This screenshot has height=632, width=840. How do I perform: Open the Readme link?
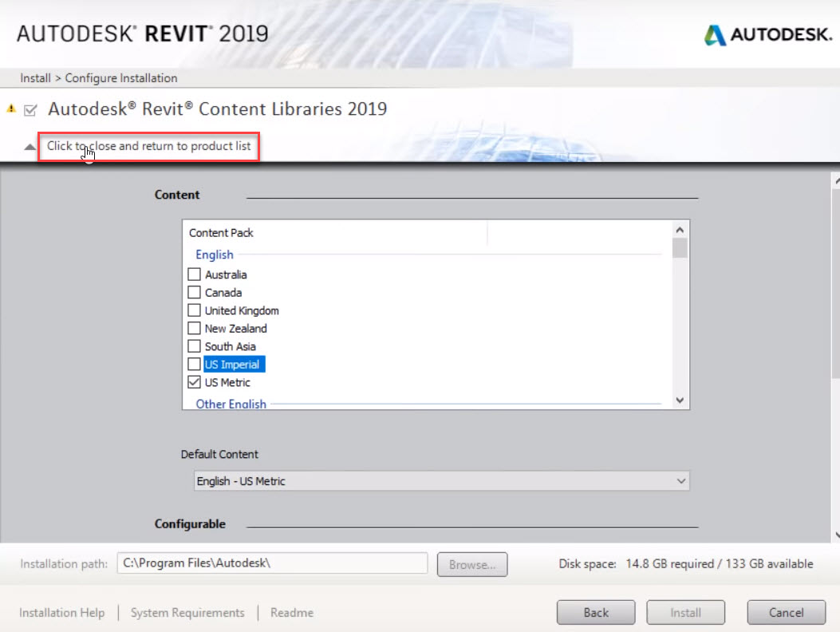(x=292, y=613)
